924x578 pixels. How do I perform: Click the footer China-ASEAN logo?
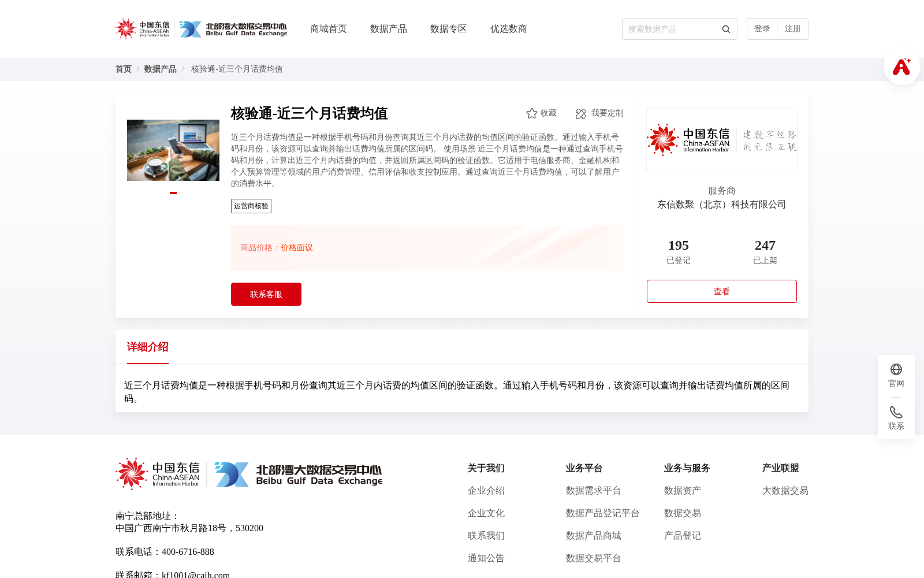(x=158, y=474)
